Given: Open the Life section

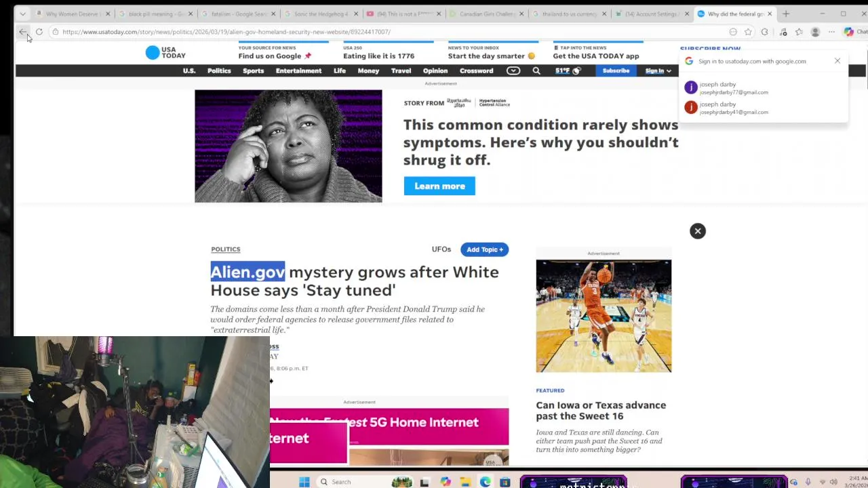Looking at the screenshot, I should click(x=340, y=70).
